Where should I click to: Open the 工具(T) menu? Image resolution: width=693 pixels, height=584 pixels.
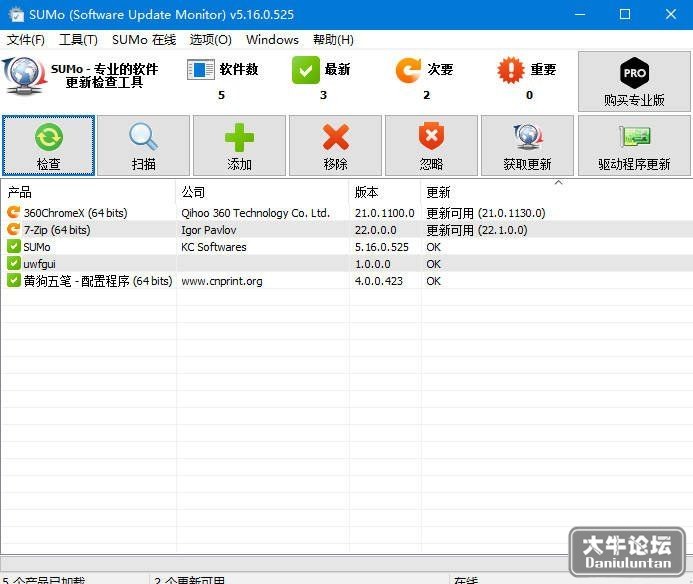coord(78,40)
